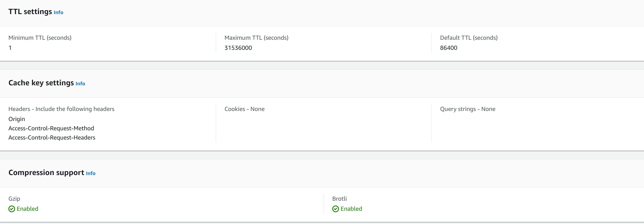Click the Access-Control-Request-Method header entry
The height and width of the screenshot is (224, 644).
pyautogui.click(x=51, y=128)
